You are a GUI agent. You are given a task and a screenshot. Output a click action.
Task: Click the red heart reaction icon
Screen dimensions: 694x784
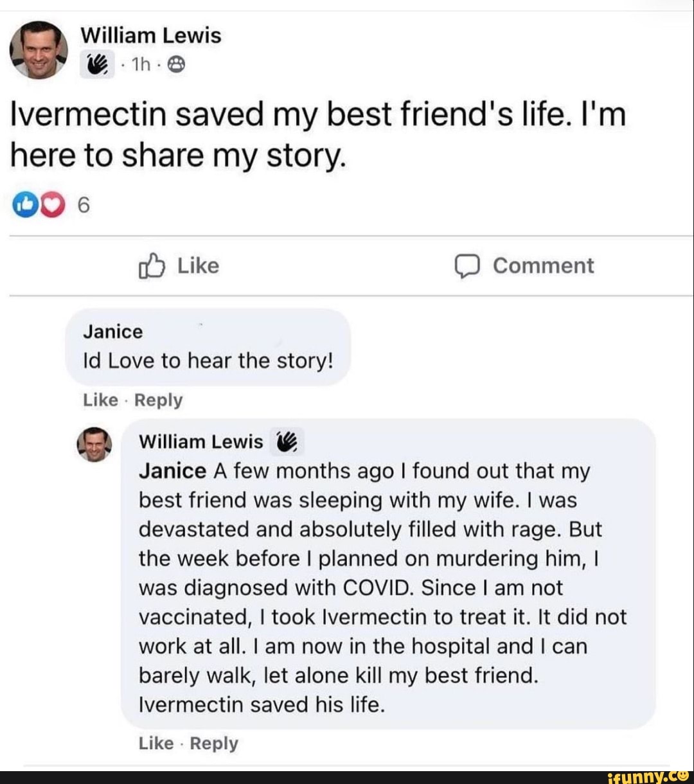point(53,206)
